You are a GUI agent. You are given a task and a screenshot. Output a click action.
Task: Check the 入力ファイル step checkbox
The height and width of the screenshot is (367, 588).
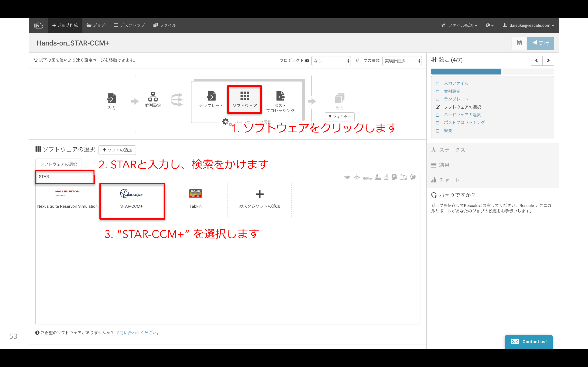[437, 84]
